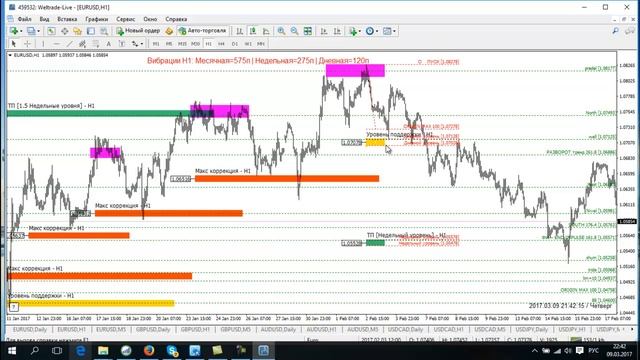Open the Справка menu
This screenshot has height=360, width=640.
tap(176, 19)
